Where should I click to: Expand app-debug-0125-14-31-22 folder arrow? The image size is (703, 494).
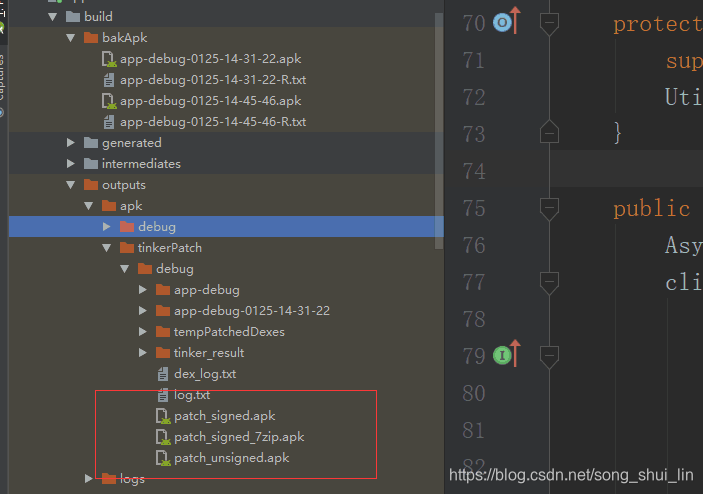[143, 311]
